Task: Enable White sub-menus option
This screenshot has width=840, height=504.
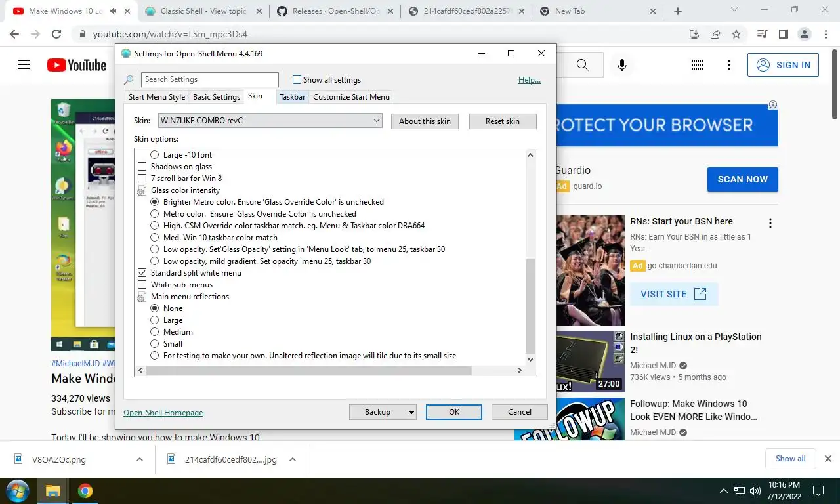Action: [142, 285]
